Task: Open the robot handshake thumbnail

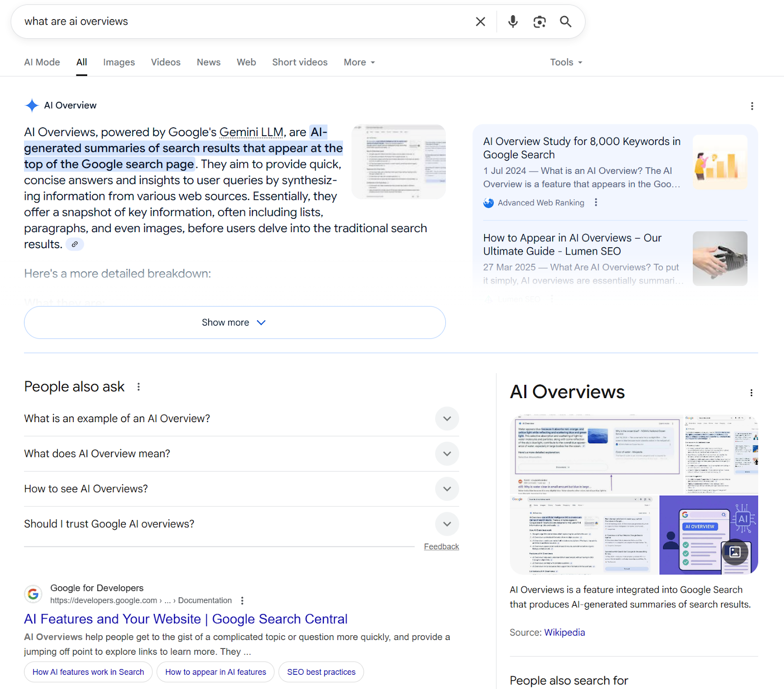Action: 720,259
